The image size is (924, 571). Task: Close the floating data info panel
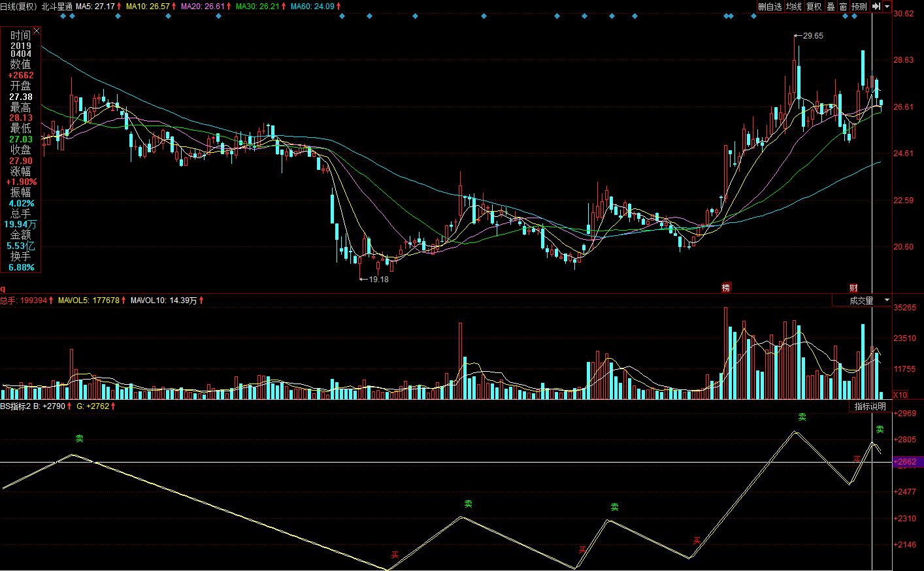click(37, 31)
